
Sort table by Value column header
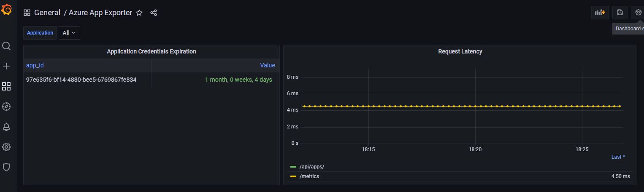pos(268,65)
